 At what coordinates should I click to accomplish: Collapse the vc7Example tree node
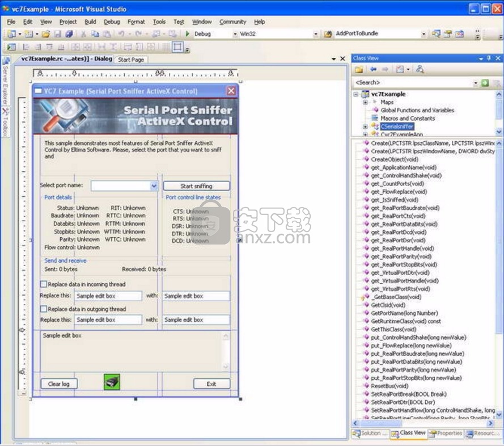click(356, 95)
